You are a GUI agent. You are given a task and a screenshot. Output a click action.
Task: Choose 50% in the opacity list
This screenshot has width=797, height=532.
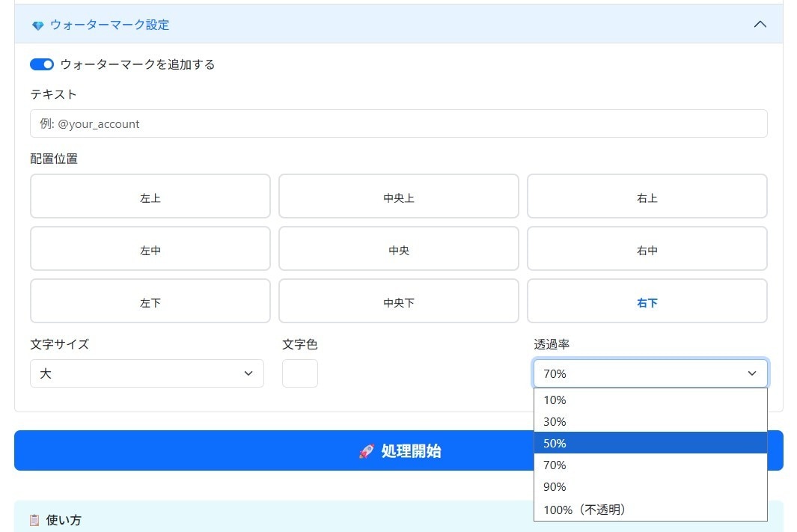coord(650,443)
